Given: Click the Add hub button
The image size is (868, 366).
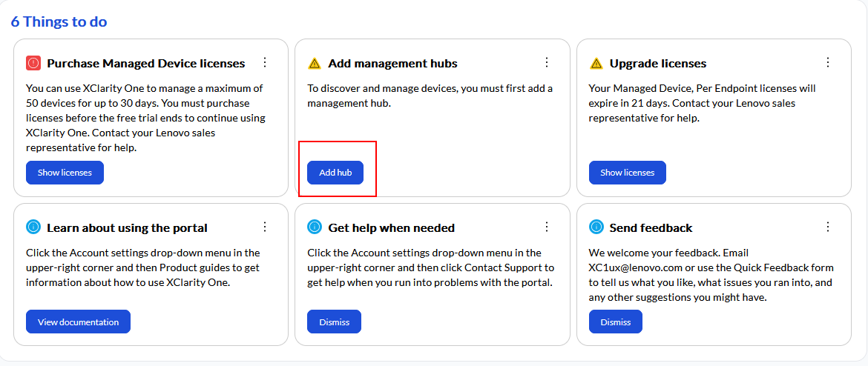Looking at the screenshot, I should (x=335, y=173).
